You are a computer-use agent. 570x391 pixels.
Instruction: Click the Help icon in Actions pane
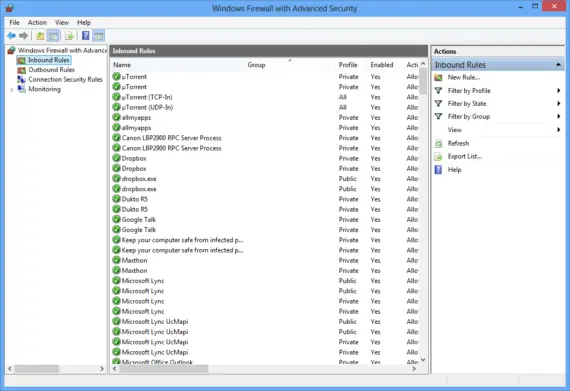(438, 170)
